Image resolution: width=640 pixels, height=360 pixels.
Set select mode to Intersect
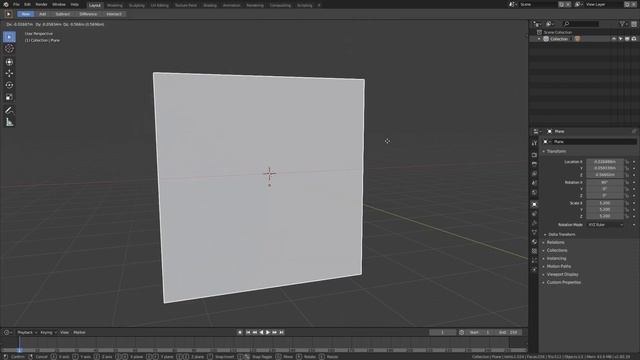pyautogui.click(x=114, y=14)
